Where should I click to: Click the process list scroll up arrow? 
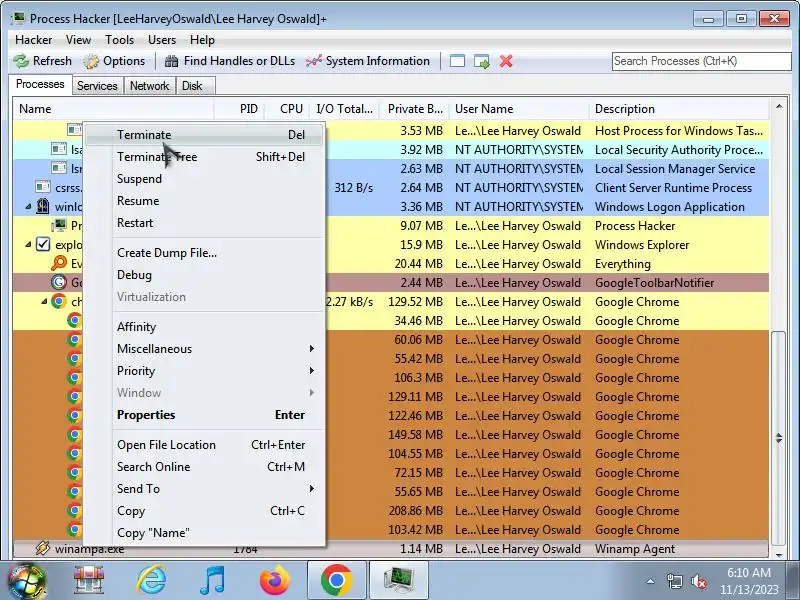pyautogui.click(x=779, y=107)
